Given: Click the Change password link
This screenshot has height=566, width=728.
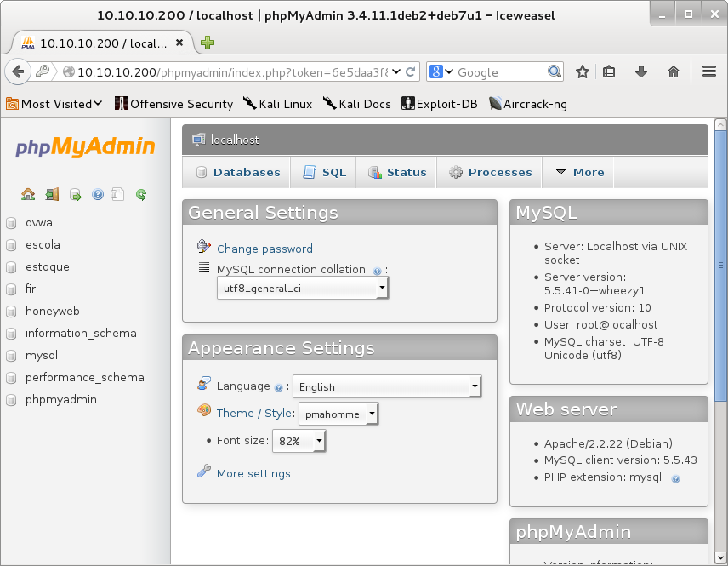Looking at the screenshot, I should [264, 249].
